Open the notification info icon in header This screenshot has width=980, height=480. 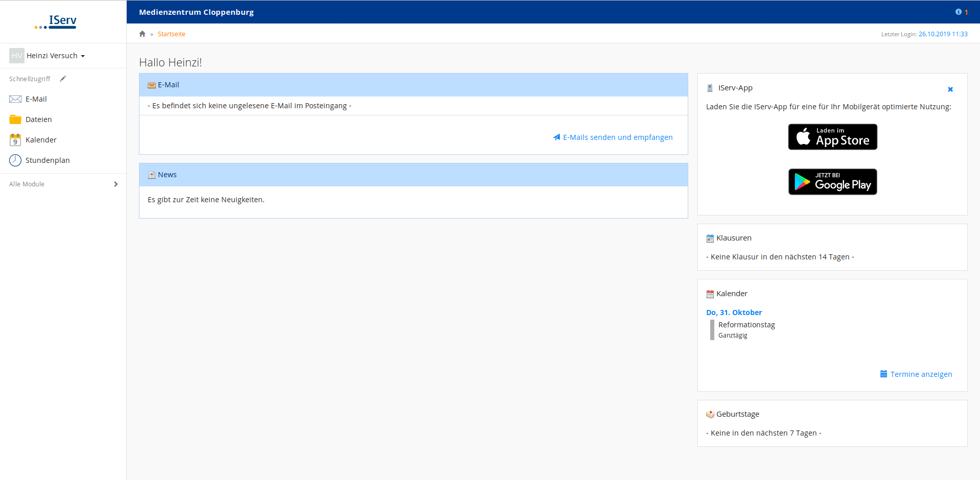[x=958, y=12]
